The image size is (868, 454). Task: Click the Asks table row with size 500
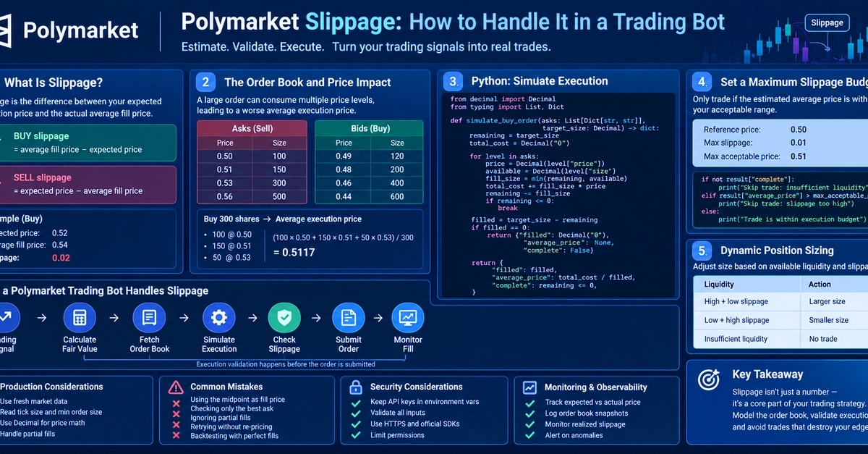[252, 196]
